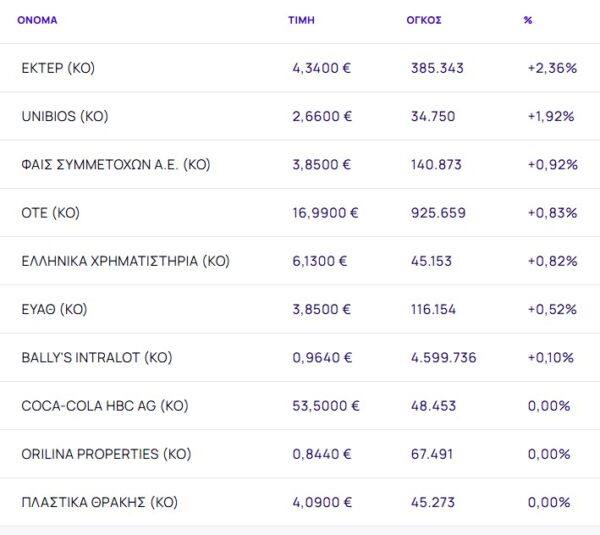This screenshot has width=600, height=535.
Task: Sort by the ΟΓΚΟΣ column header
Action: click(425, 20)
